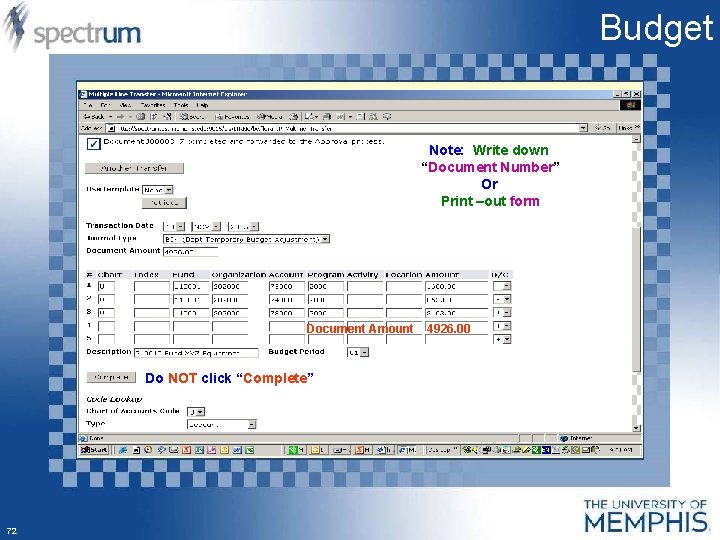Screen dimensions: 720x540
Task: Click the Windows Start button
Action: coord(94,450)
